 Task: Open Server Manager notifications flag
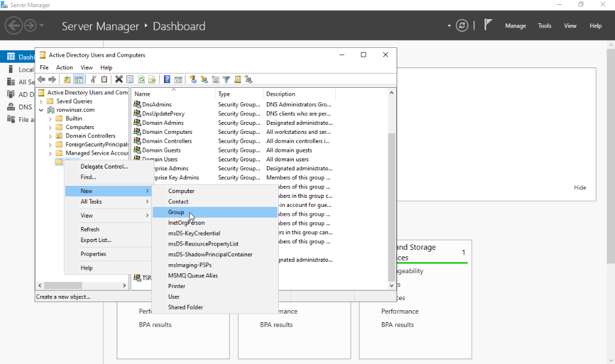coord(488,25)
